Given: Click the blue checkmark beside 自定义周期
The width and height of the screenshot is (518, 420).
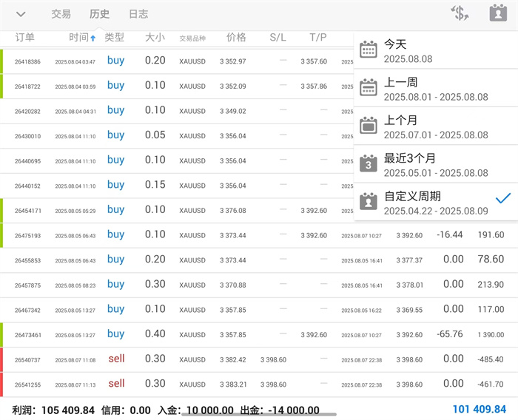Looking at the screenshot, I should (503, 198).
